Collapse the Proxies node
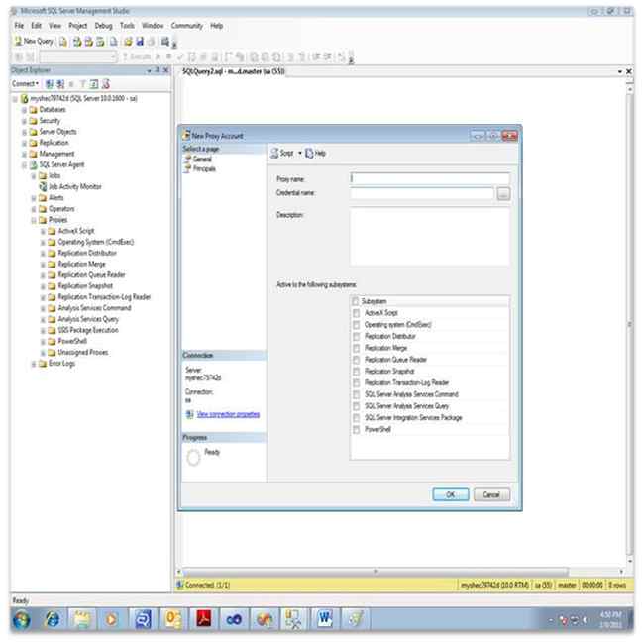Screen dimensions: 644x644 [34, 221]
